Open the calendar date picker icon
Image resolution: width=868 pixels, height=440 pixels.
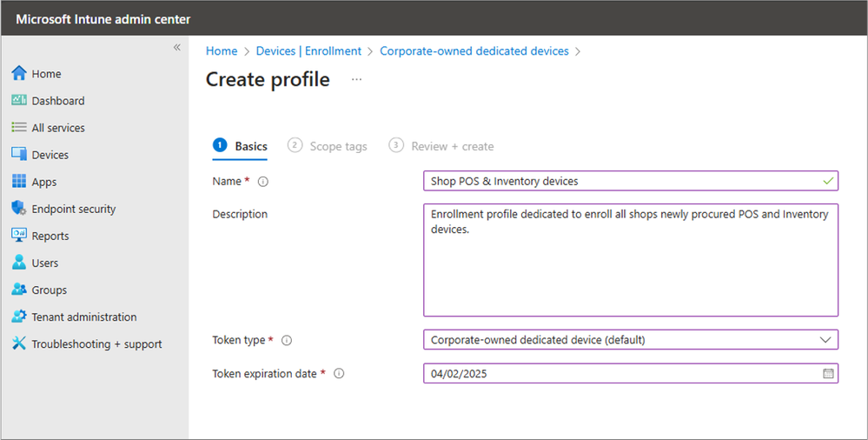point(828,374)
